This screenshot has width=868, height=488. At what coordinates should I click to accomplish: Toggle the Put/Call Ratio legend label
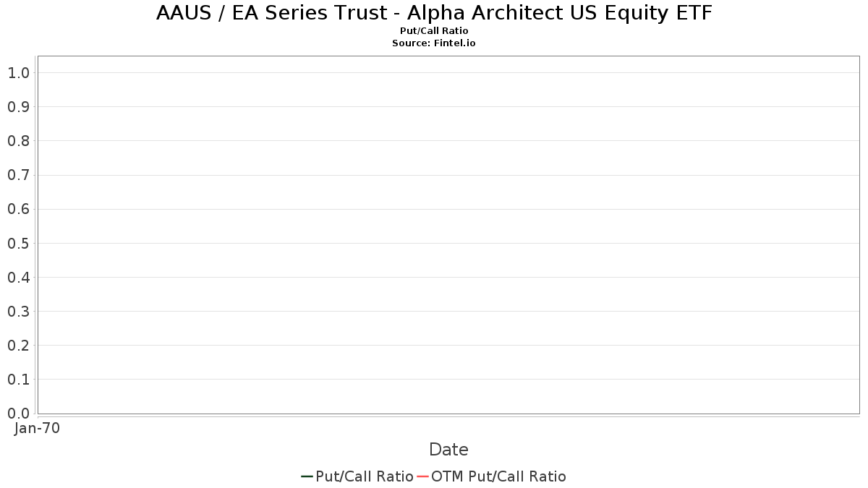365,476
